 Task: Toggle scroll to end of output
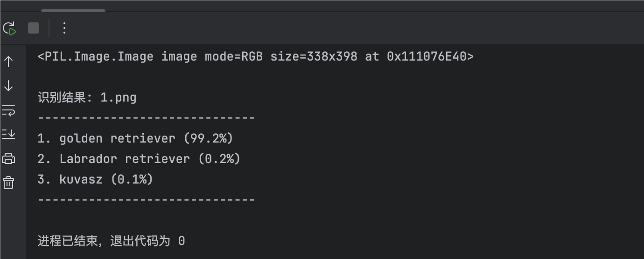[8, 134]
